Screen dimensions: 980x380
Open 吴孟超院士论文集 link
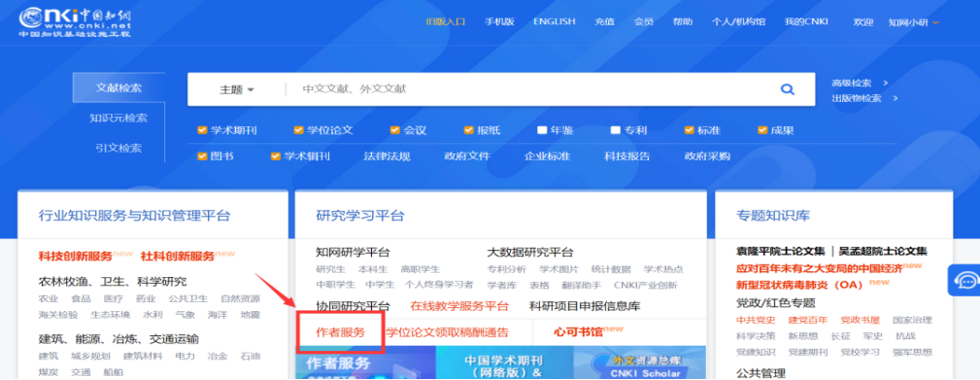click(883, 252)
